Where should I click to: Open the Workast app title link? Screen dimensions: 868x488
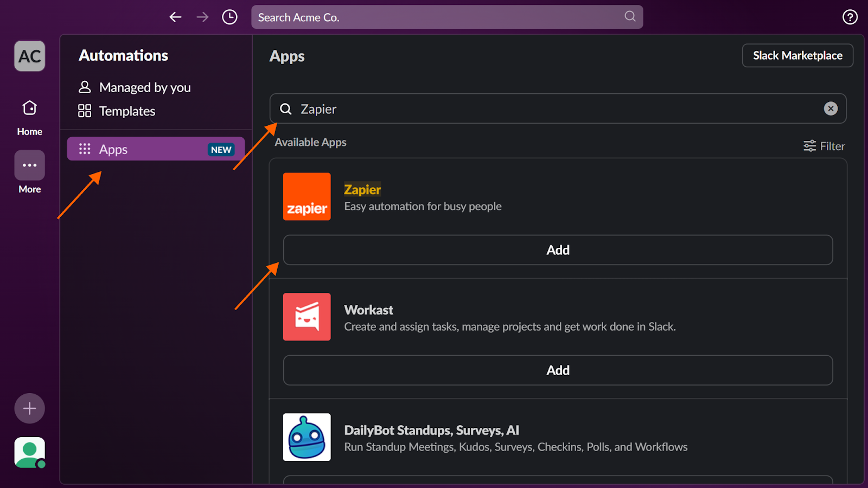pyautogui.click(x=369, y=310)
